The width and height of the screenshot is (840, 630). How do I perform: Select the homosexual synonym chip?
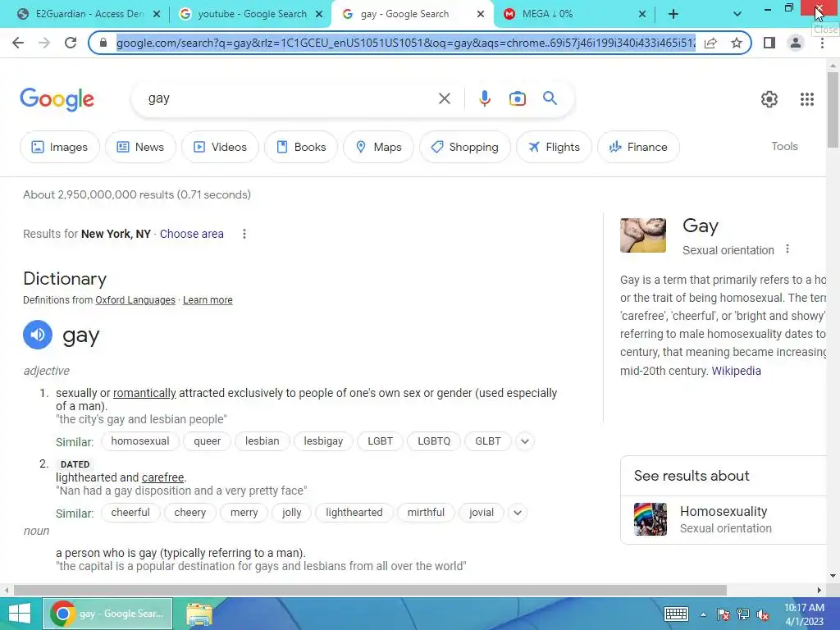(x=139, y=441)
